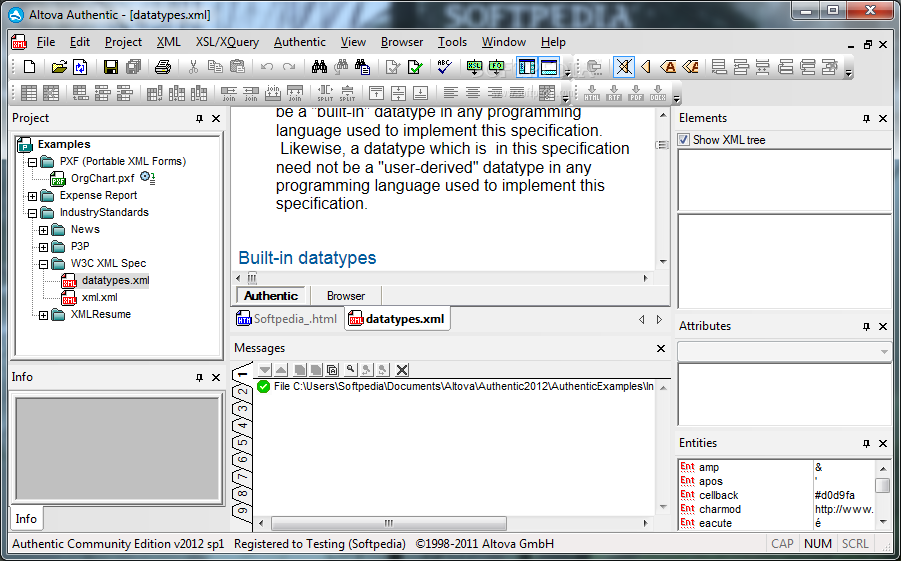Open the Tools menu
This screenshot has width=901, height=561.
click(x=452, y=42)
